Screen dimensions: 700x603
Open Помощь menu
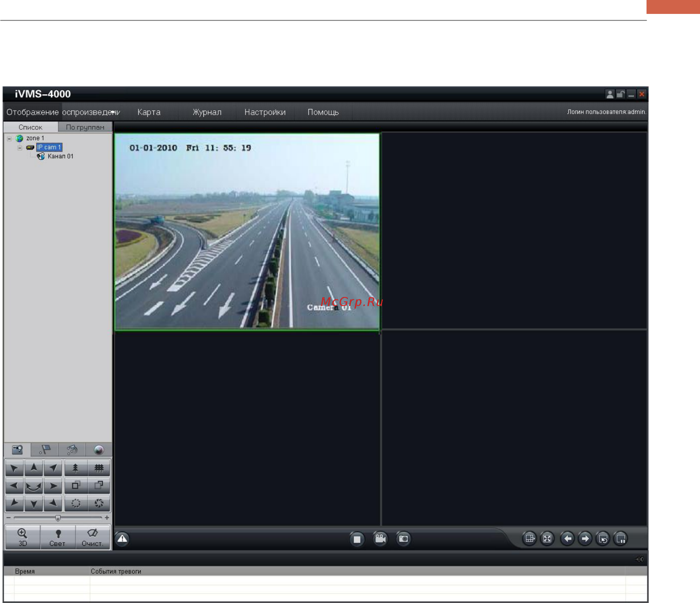coord(323,112)
